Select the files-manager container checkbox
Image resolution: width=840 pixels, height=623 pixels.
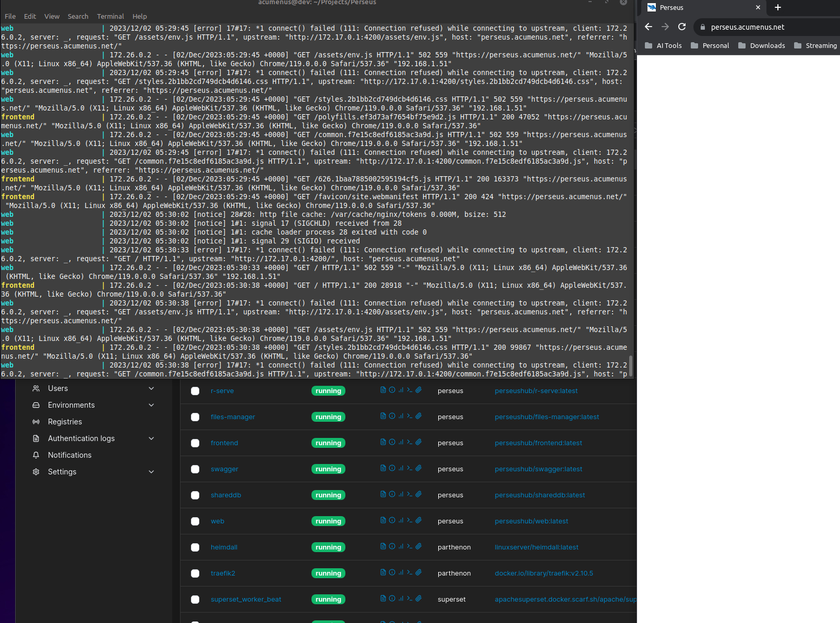[x=195, y=417]
